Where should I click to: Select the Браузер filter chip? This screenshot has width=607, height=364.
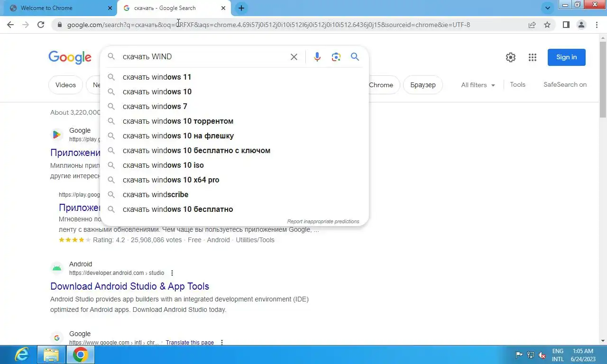pyautogui.click(x=423, y=85)
